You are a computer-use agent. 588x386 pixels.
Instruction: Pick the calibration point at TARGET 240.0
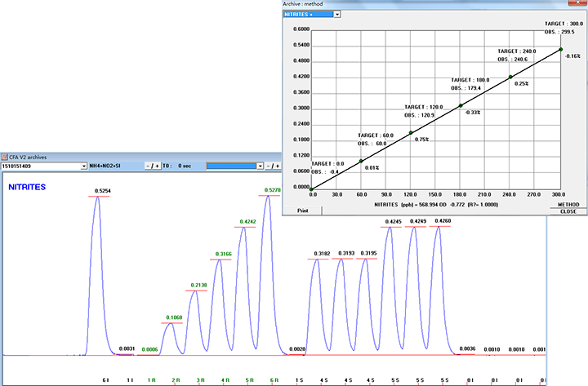(510, 78)
